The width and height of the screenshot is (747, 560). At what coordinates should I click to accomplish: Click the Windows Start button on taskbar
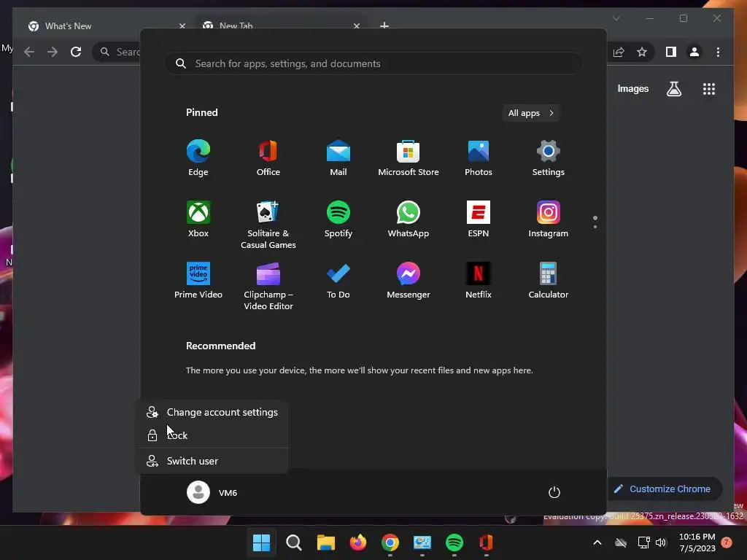pos(261,542)
